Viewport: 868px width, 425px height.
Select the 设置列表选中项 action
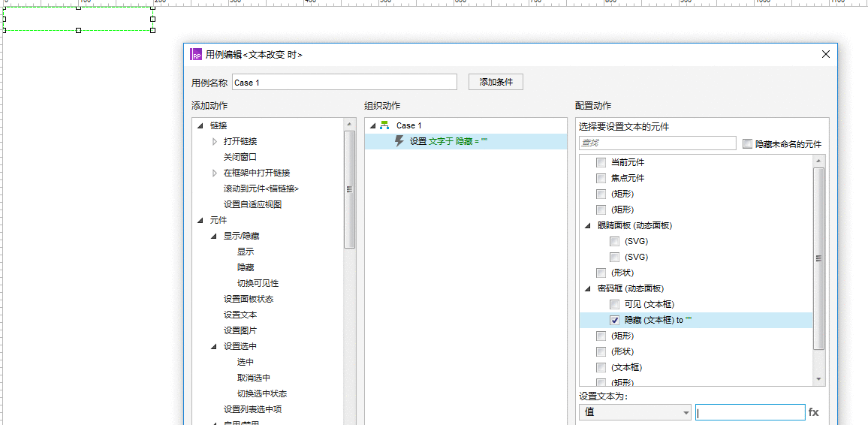tap(253, 409)
